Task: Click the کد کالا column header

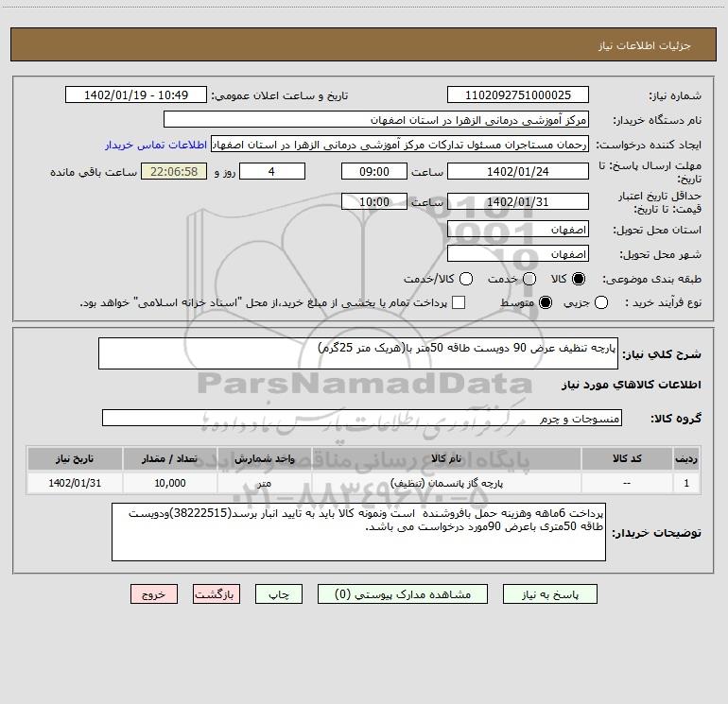Action: (627, 458)
